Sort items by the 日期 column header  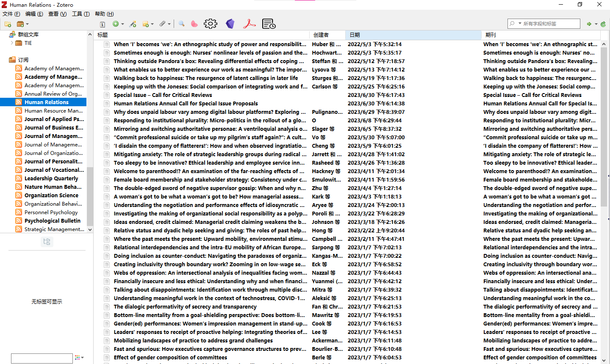click(x=413, y=35)
